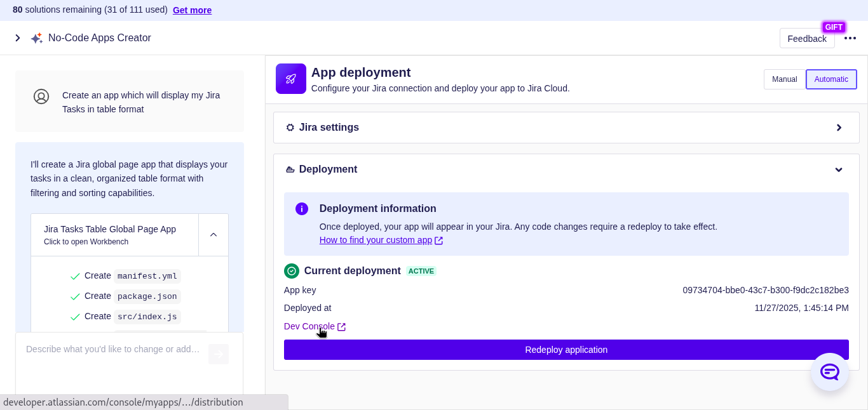
Task: Click the sparkle No-Code Apps Creator icon
Action: click(x=36, y=38)
